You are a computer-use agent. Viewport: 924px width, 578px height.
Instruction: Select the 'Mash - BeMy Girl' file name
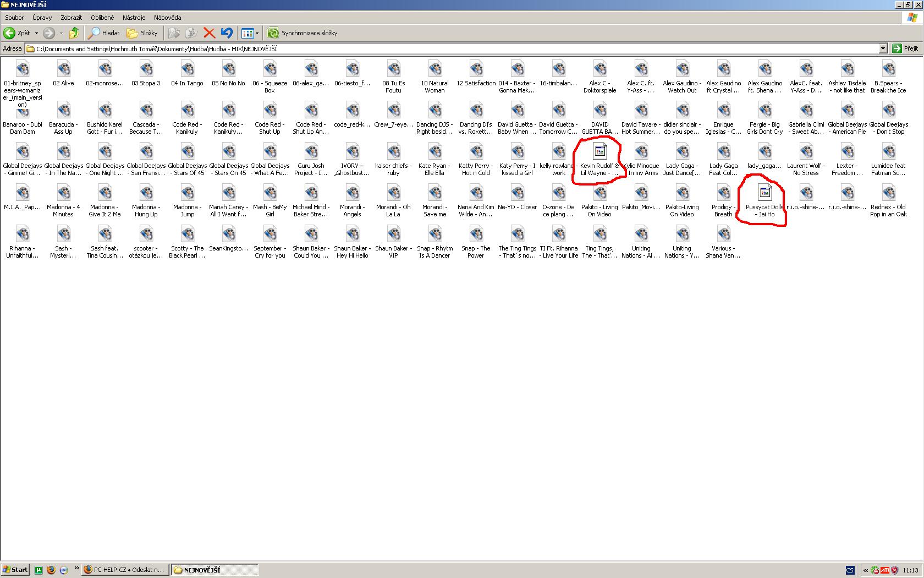click(269, 211)
